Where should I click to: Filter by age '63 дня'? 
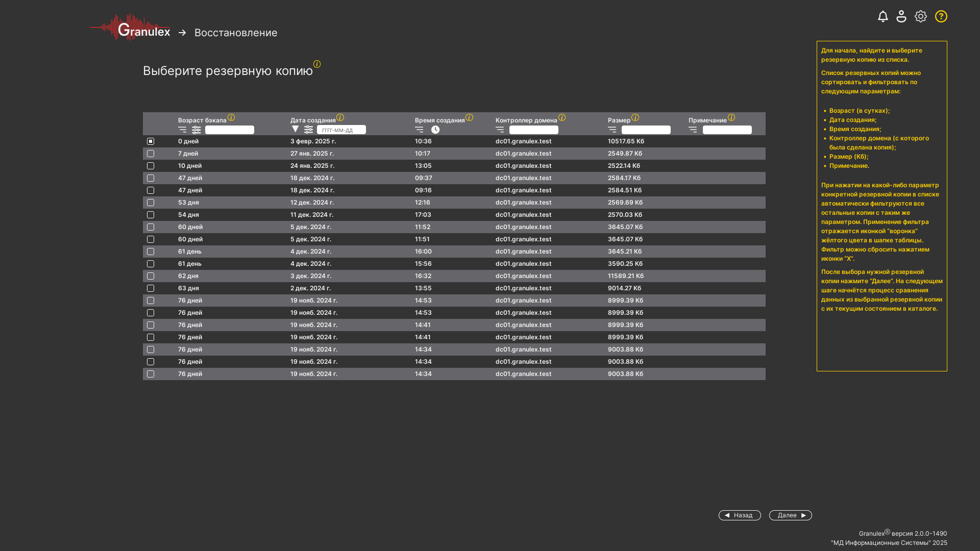point(188,288)
